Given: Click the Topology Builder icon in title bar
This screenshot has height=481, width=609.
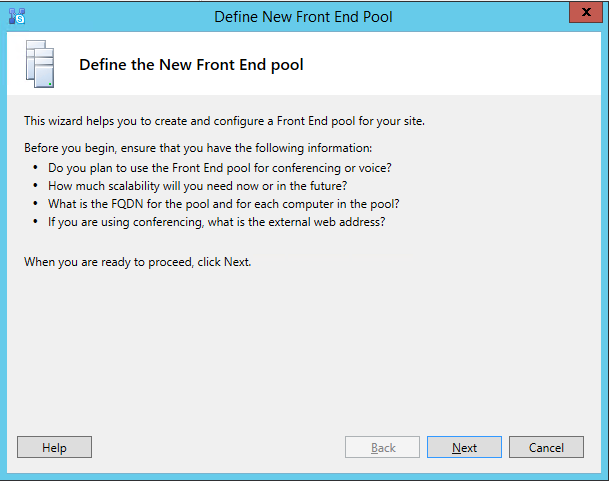Looking at the screenshot, I should click(x=16, y=15).
